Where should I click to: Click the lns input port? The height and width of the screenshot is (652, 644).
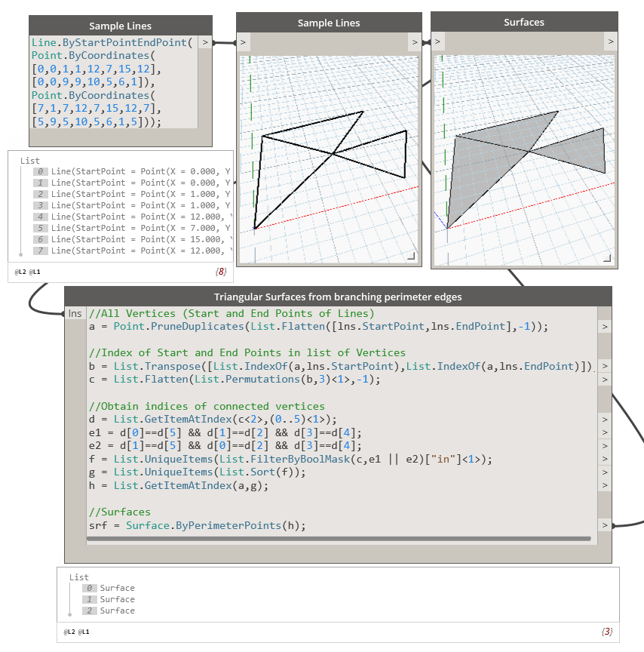pyautogui.click(x=75, y=313)
